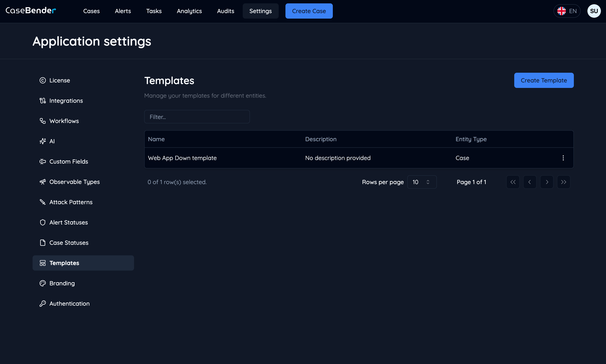Select the Attack Patterns sword icon
This screenshot has height=364, width=606.
pyautogui.click(x=43, y=202)
